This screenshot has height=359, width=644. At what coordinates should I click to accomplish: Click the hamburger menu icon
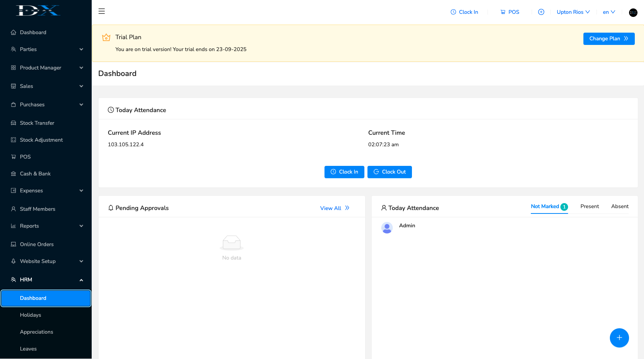[x=102, y=12]
